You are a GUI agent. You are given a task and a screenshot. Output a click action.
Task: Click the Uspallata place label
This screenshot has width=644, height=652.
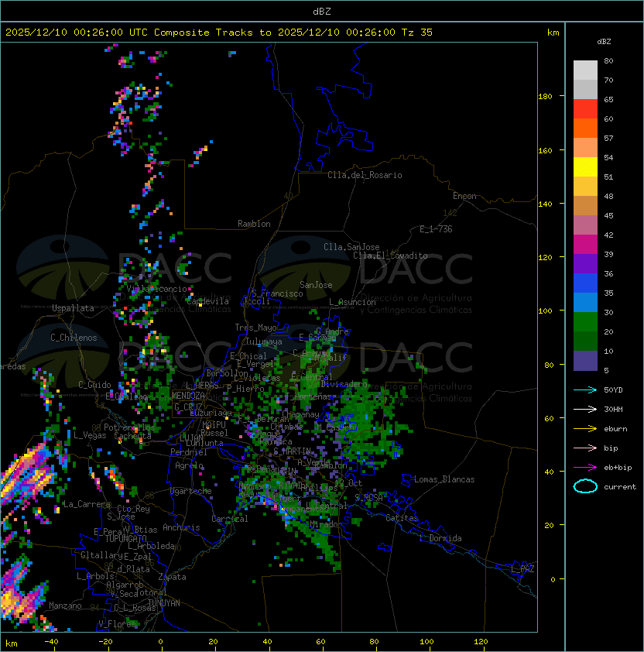[73, 308]
